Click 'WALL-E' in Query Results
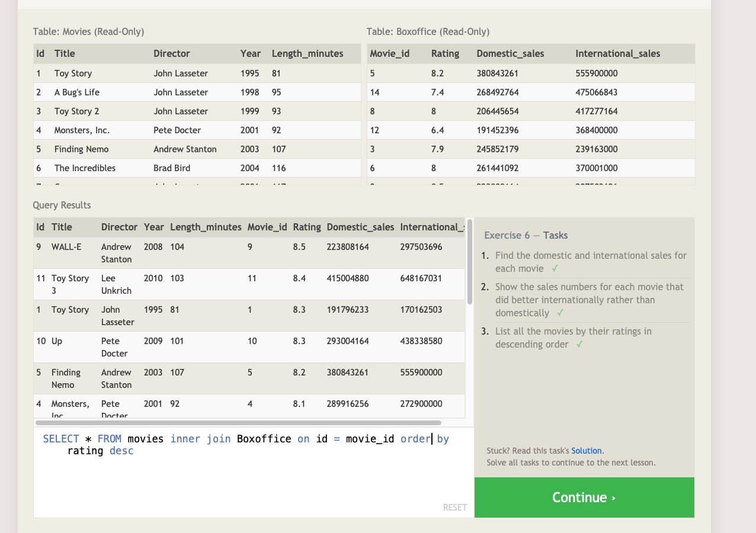Image resolution: width=756 pixels, height=533 pixels. [66, 247]
